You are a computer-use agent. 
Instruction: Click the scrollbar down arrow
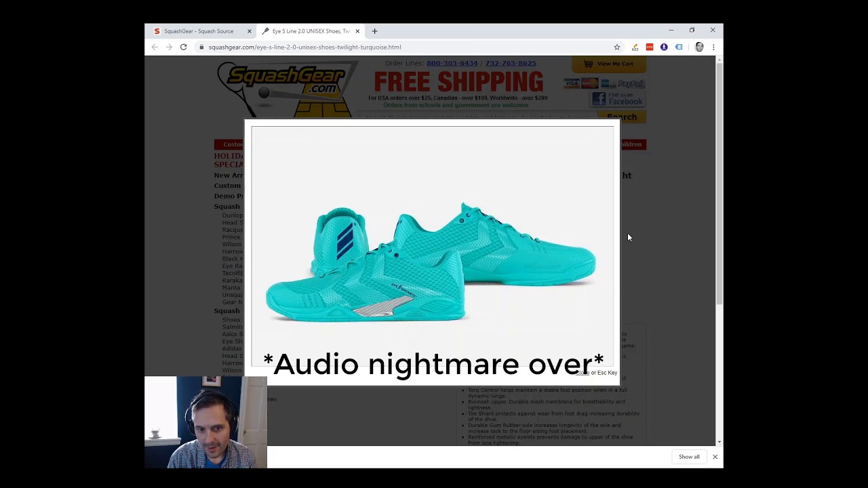point(719,442)
